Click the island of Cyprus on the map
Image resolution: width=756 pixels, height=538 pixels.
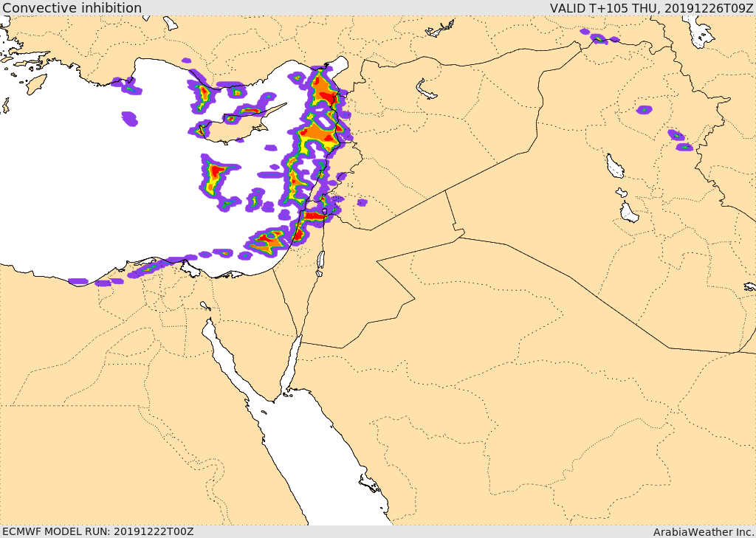coord(236,125)
